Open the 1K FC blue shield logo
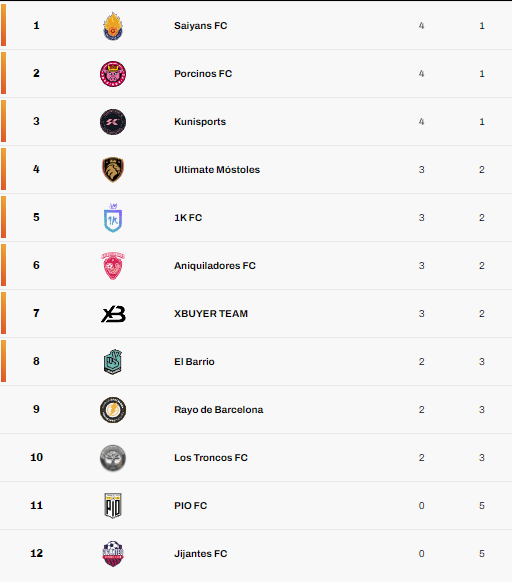 tap(113, 218)
